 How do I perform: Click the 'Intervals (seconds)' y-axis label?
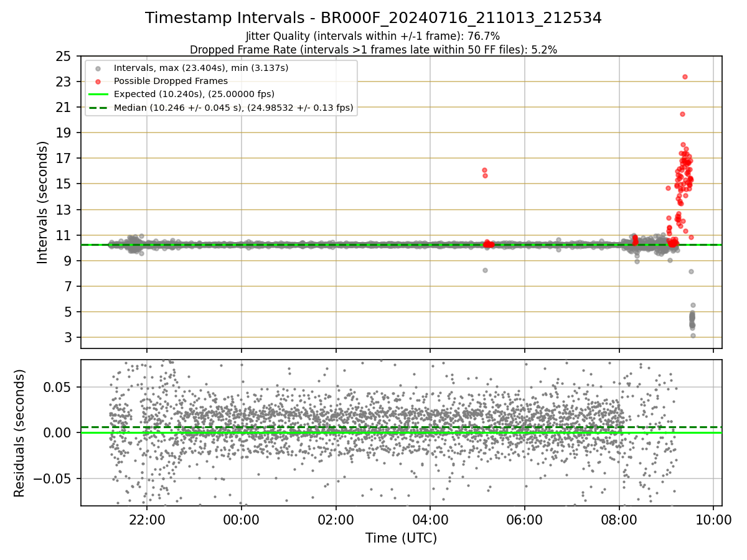pos(43,202)
